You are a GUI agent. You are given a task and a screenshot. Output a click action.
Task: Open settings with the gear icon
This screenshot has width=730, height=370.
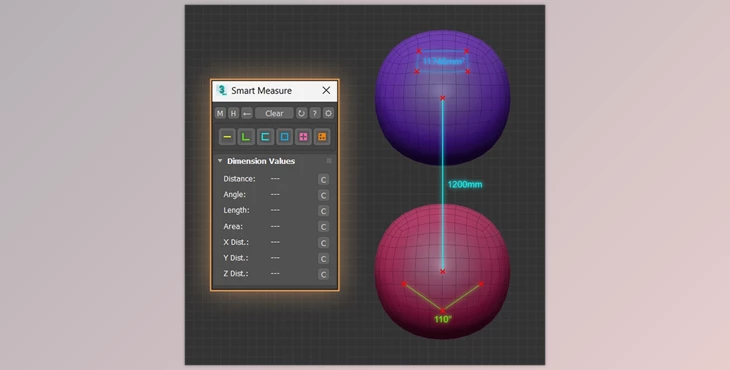[328, 113]
